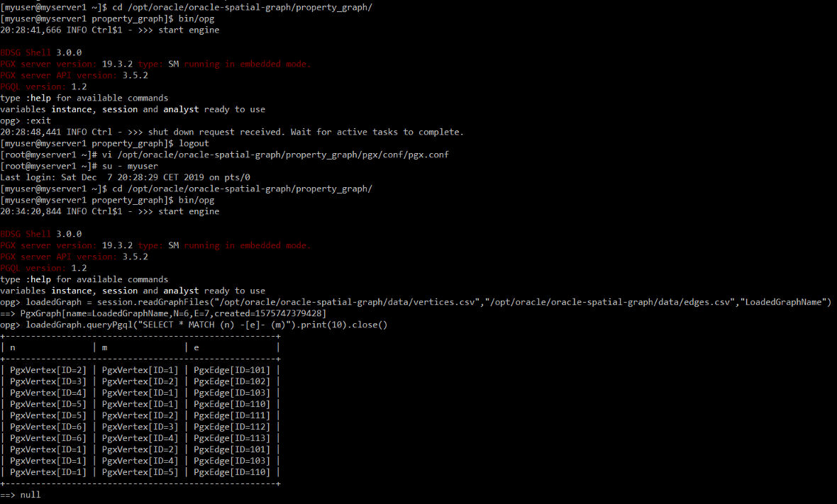Click the 'logout' command line

pos(105,143)
